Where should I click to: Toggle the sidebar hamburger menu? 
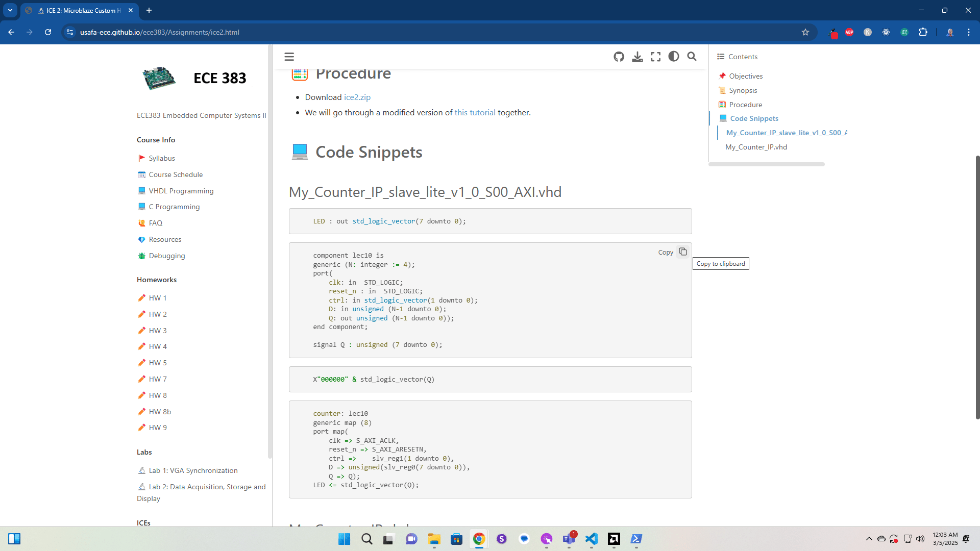tap(289, 57)
